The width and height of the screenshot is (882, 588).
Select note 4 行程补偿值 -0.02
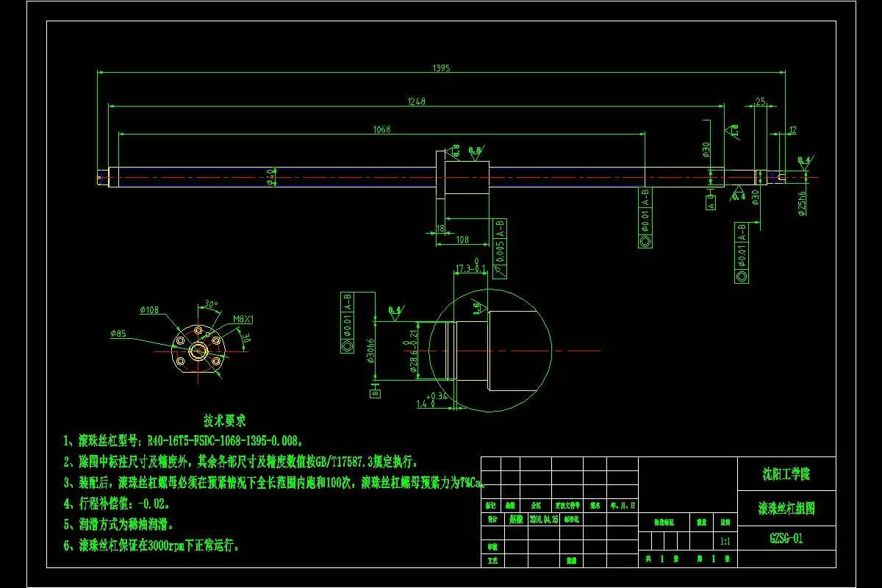tap(118, 504)
